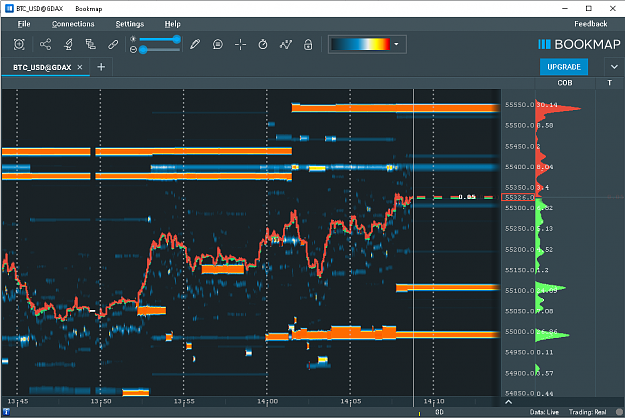
Task: Open the microscope studies icon
Action: point(68,44)
